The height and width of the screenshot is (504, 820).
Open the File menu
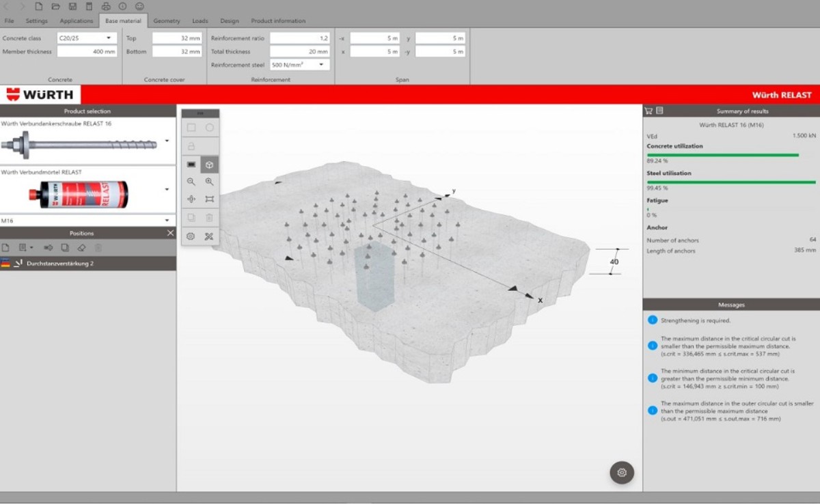[9, 21]
